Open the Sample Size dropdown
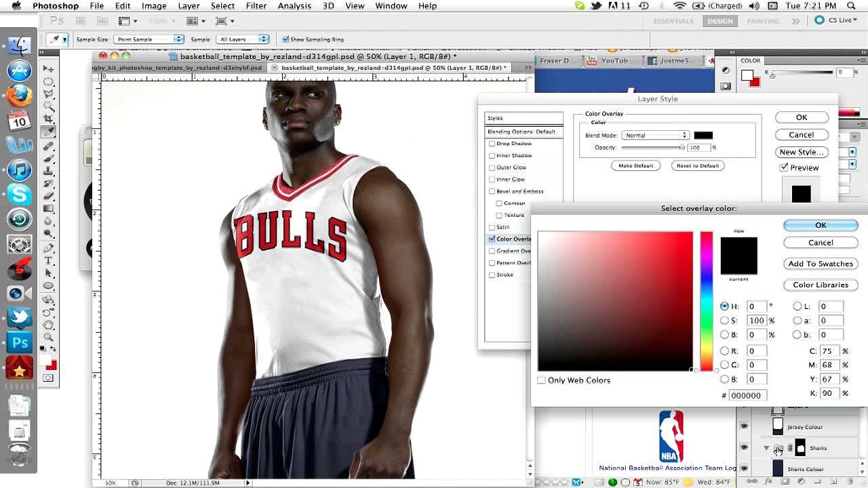The width and height of the screenshot is (868, 488). pyautogui.click(x=149, y=39)
